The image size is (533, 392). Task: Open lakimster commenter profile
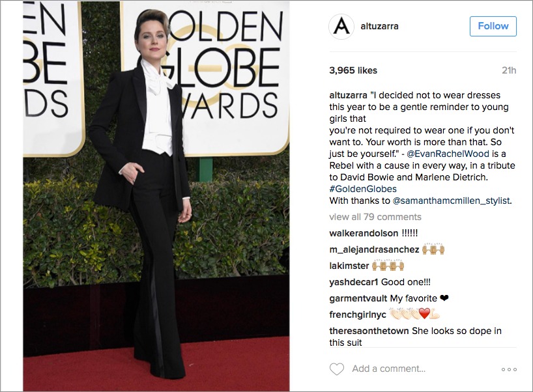coord(349,266)
